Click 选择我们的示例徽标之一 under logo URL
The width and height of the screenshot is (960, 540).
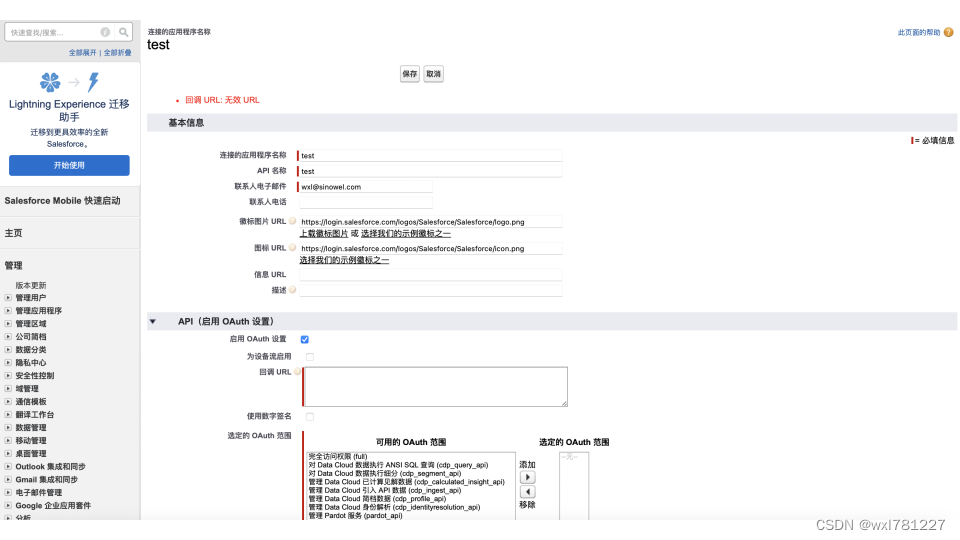click(406, 234)
